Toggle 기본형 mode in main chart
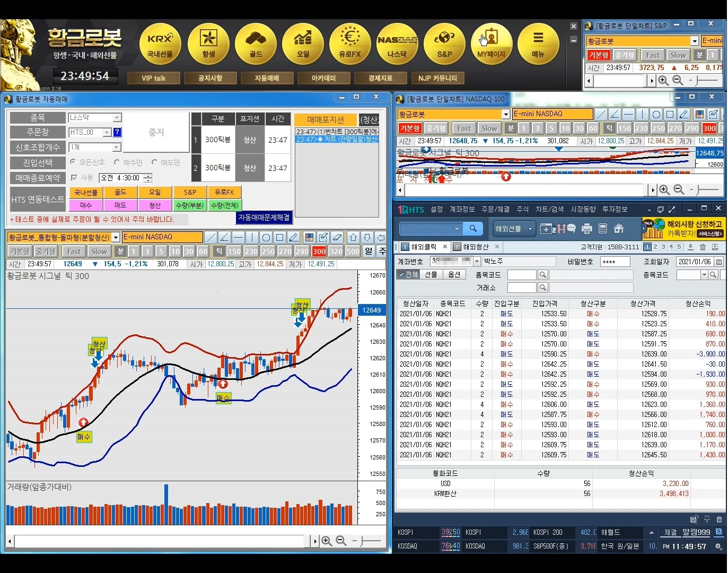The width and height of the screenshot is (728, 573). pyautogui.click(x=20, y=251)
